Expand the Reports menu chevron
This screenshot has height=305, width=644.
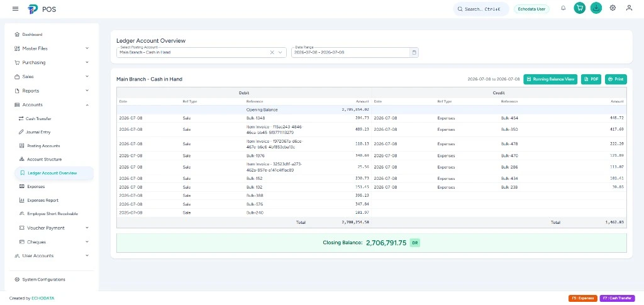click(x=87, y=91)
